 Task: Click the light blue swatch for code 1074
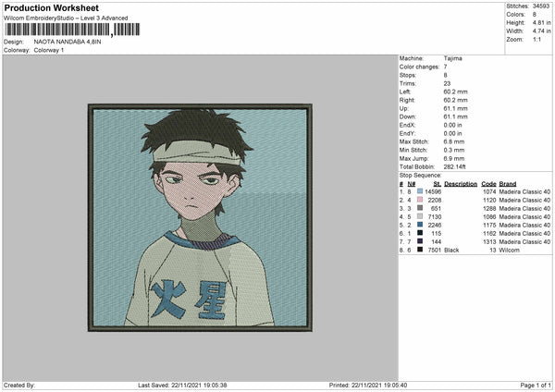pos(420,191)
